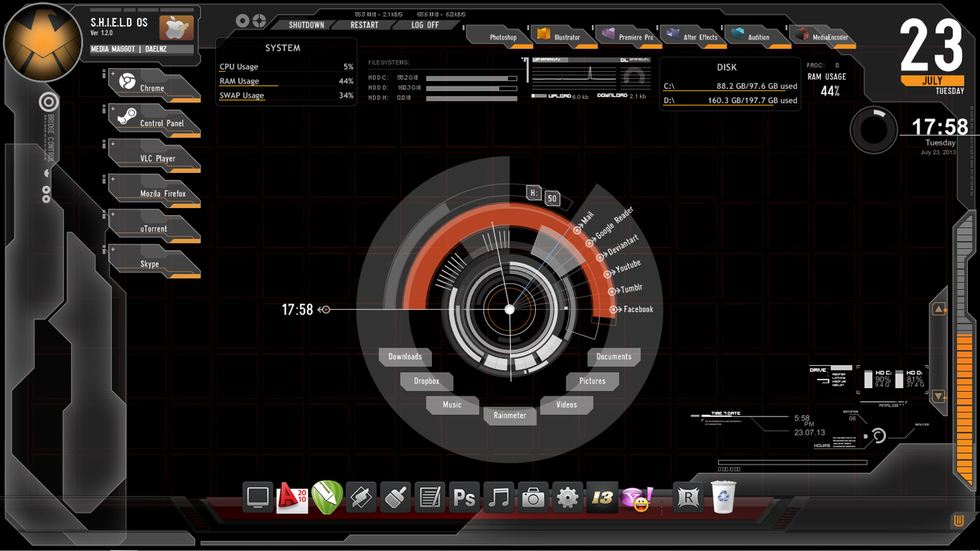This screenshot has width=980, height=551.
Task: Launch Illustrator orange cube shortcut
Action: coord(564,35)
